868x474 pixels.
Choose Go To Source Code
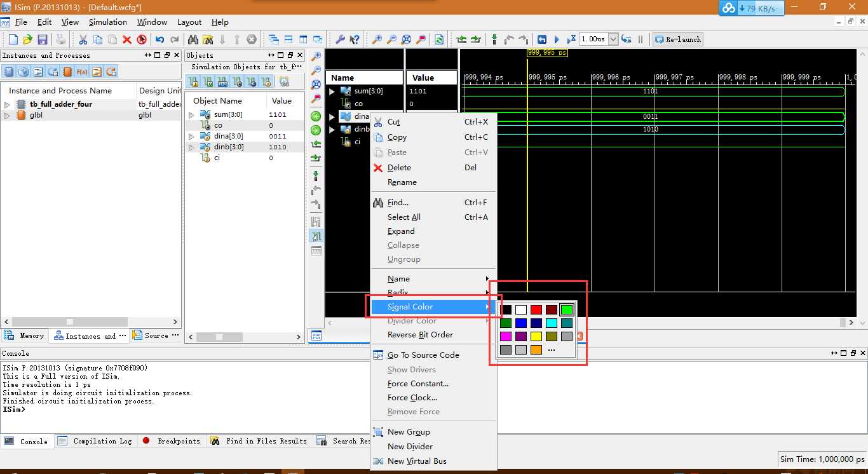[433, 355]
